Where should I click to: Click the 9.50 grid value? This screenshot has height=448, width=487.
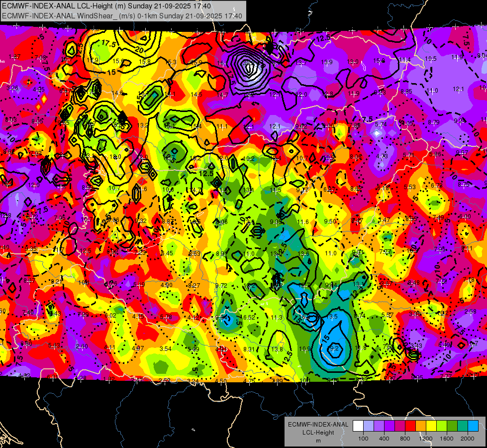[330, 222]
